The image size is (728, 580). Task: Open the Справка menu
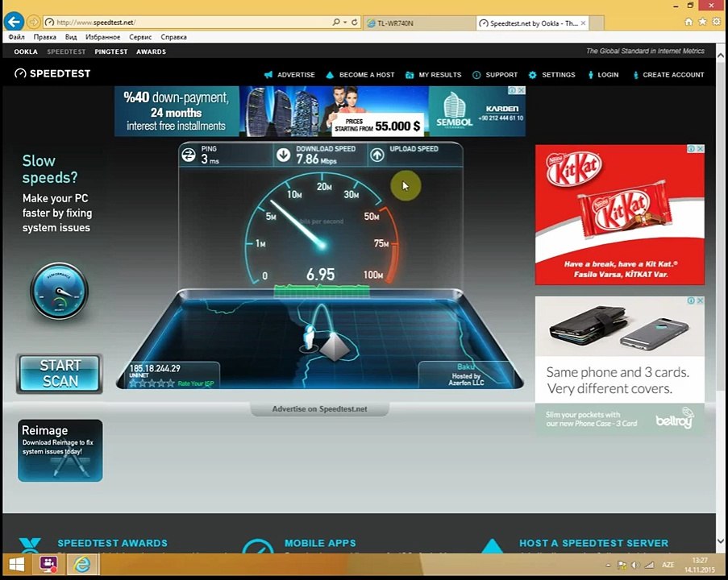pyautogui.click(x=173, y=37)
